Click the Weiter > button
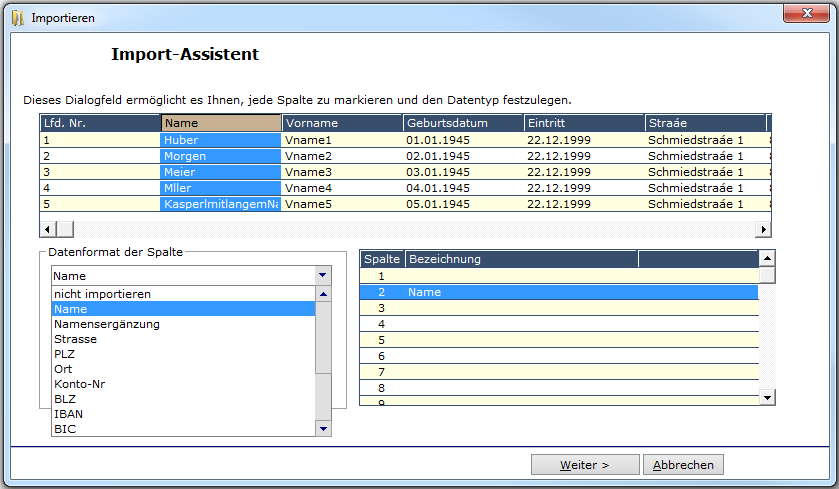Image resolution: width=839 pixels, height=489 pixels. (x=585, y=464)
